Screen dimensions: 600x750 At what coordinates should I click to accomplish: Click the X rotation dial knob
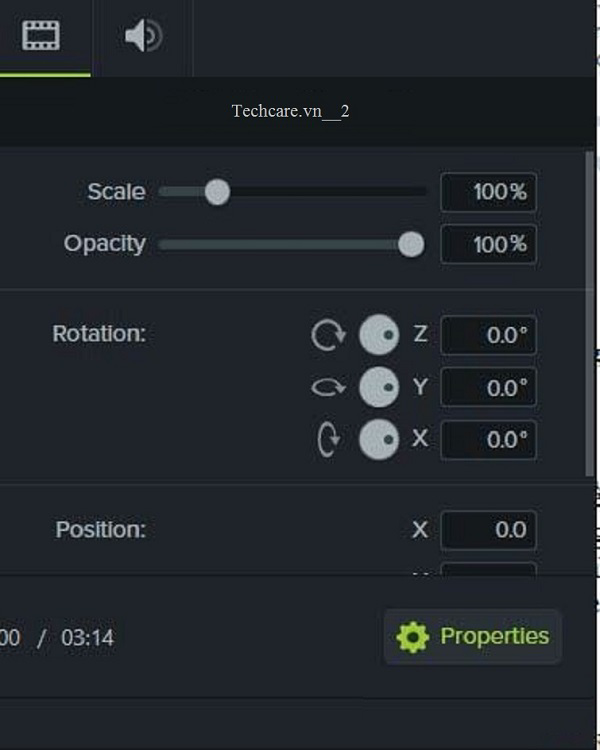pyautogui.click(x=379, y=440)
